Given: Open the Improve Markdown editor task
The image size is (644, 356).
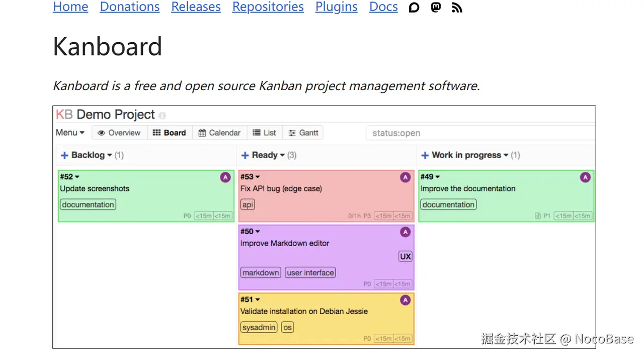Looking at the screenshot, I should [x=285, y=243].
